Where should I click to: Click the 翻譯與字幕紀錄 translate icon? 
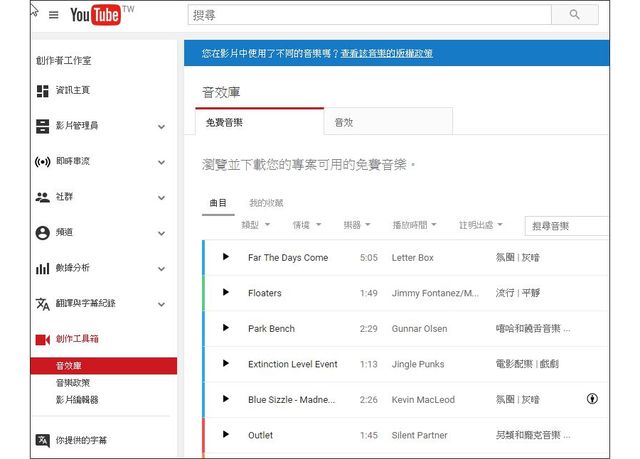coord(42,304)
